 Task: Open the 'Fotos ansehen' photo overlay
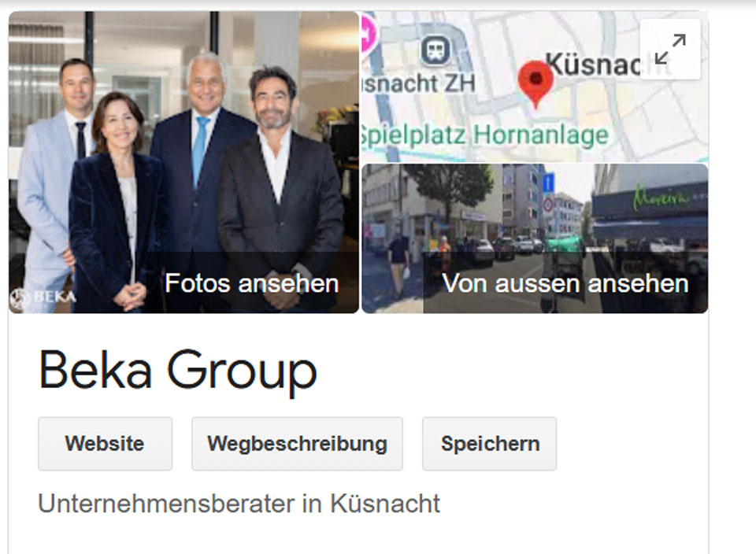pyautogui.click(x=252, y=283)
